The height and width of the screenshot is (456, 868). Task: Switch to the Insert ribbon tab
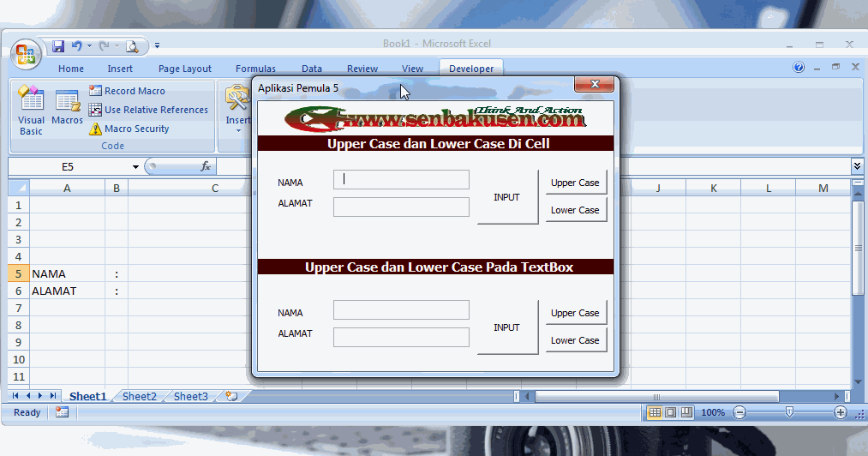[120, 69]
